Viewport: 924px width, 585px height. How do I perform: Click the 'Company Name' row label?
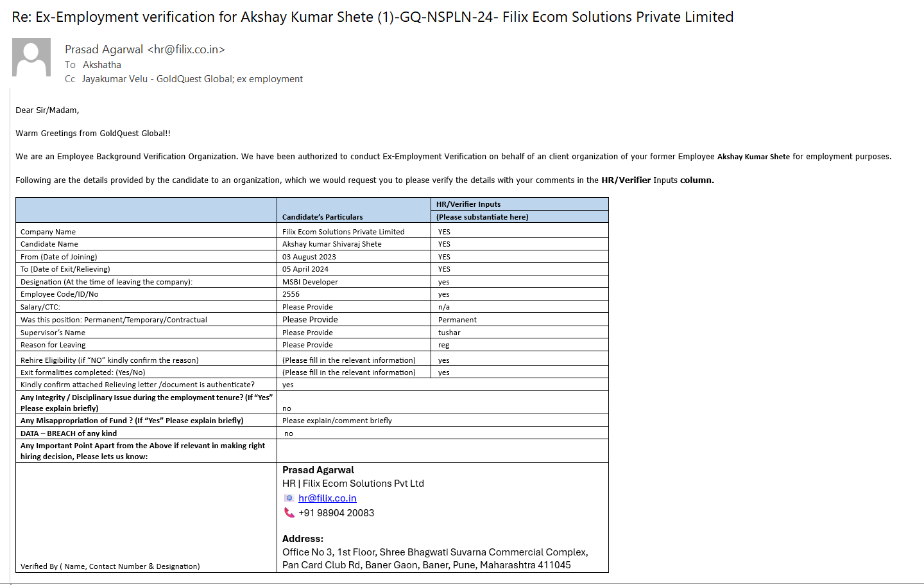coord(48,232)
